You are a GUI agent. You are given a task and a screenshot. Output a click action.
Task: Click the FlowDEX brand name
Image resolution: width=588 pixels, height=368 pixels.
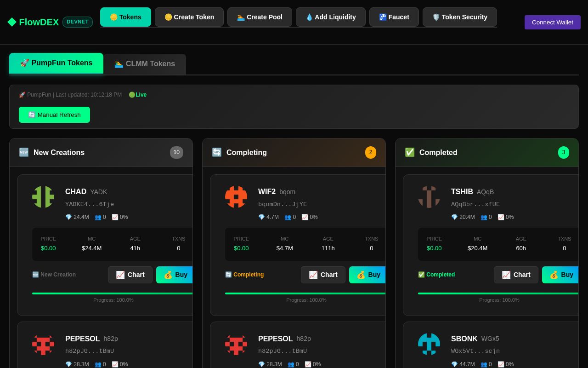(x=39, y=22)
